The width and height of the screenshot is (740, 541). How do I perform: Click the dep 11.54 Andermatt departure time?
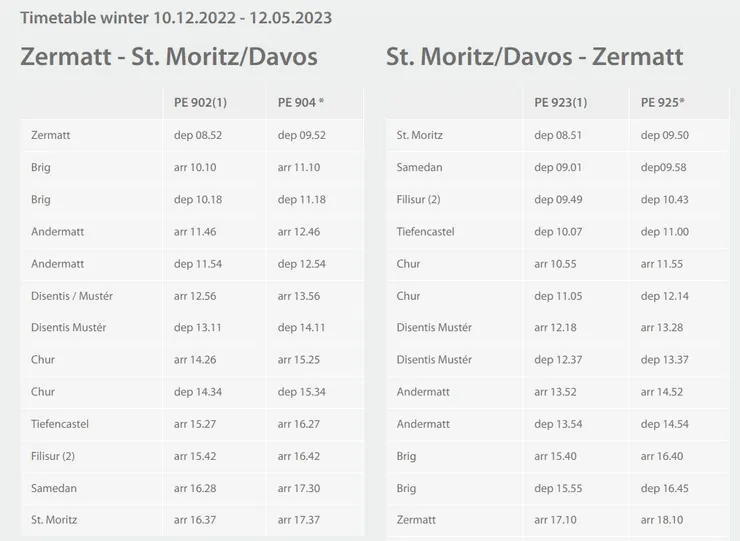coord(198,264)
